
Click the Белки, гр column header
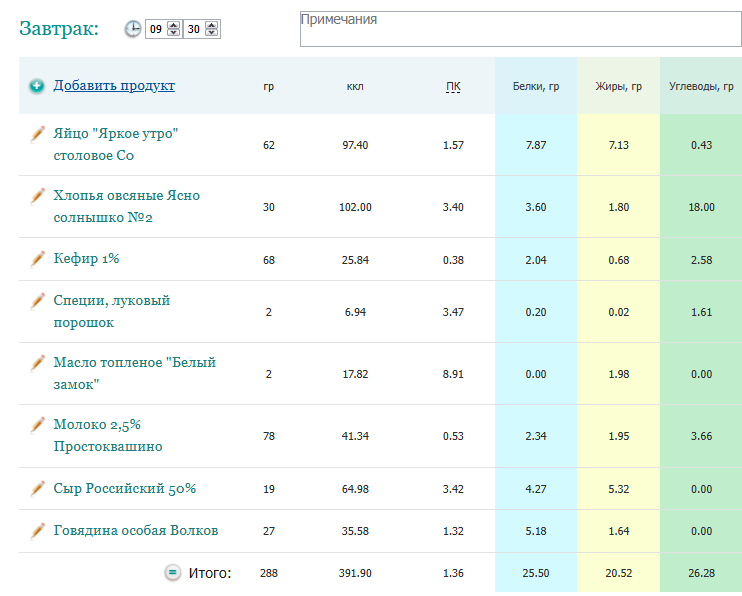click(536, 86)
